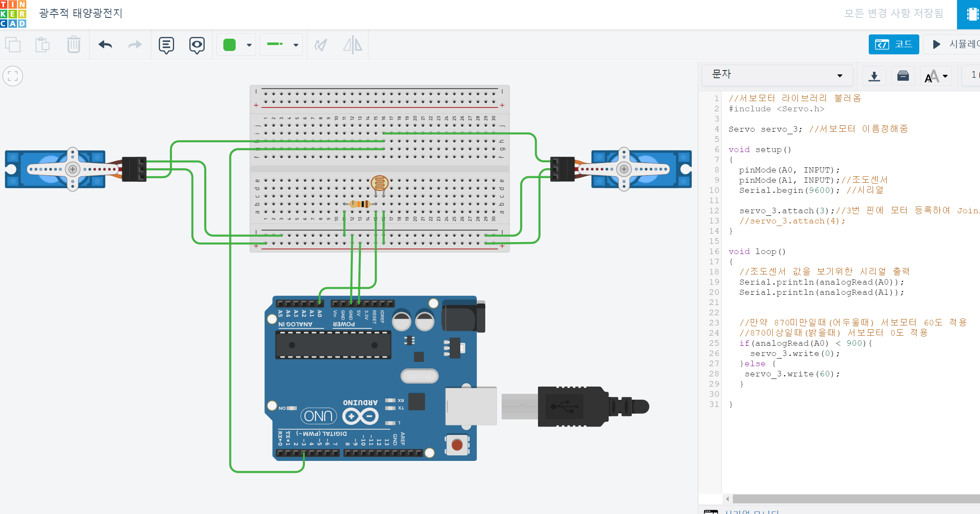Click the trash delete icon
Image resolution: width=980 pixels, height=514 pixels.
(73, 45)
